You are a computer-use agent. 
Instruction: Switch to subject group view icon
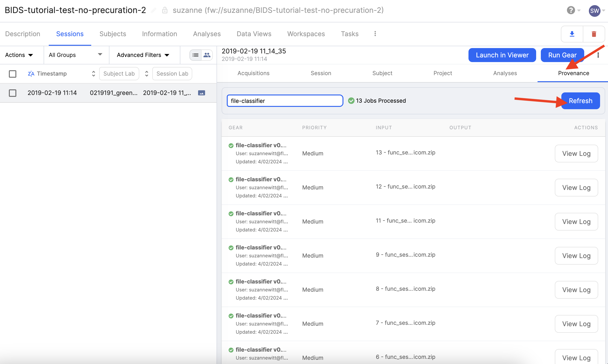(207, 55)
